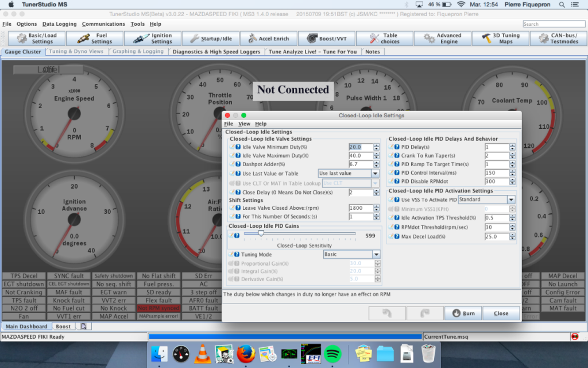The height and width of the screenshot is (368, 588).
Task: Click pencil note icon for For This Number Of Seconds
Action: [232, 217]
